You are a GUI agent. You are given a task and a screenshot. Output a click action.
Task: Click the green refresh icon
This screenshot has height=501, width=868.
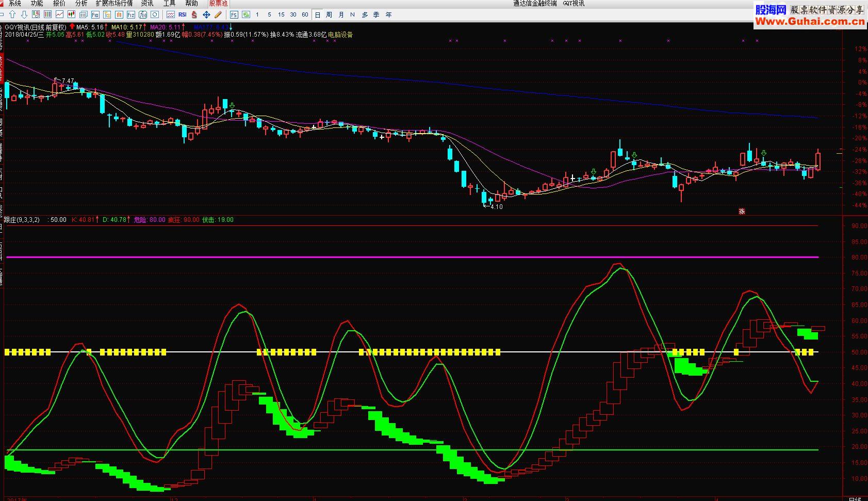[x=246, y=14]
